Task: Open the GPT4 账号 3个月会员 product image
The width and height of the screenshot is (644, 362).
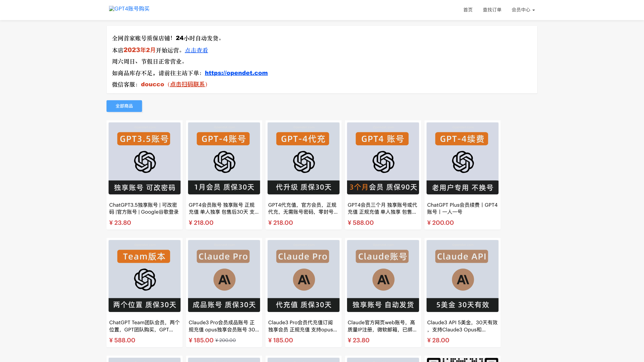Action: click(383, 158)
